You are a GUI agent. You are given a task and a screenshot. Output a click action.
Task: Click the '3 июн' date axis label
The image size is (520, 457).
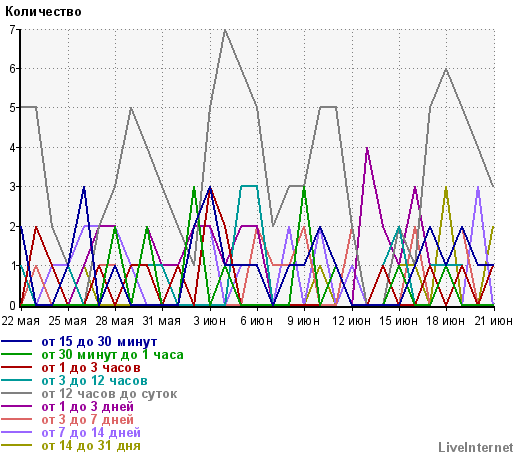tap(209, 321)
